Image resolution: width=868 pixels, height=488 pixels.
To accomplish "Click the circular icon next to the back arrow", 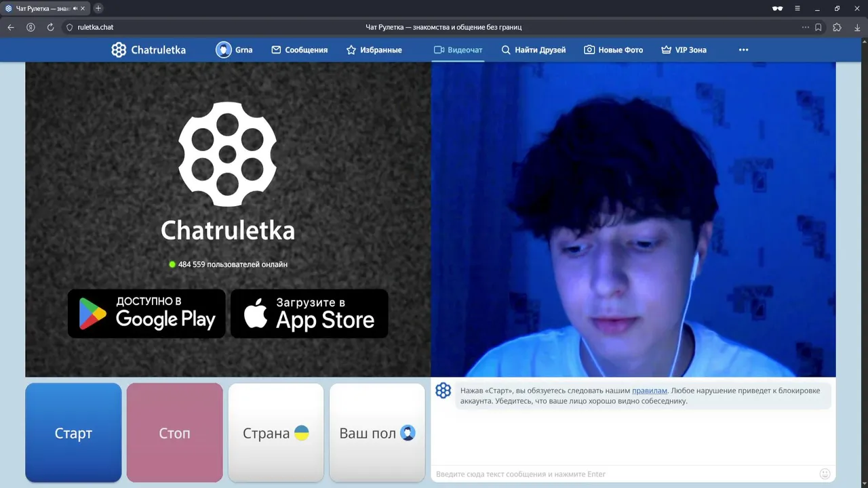I will 31,27.
